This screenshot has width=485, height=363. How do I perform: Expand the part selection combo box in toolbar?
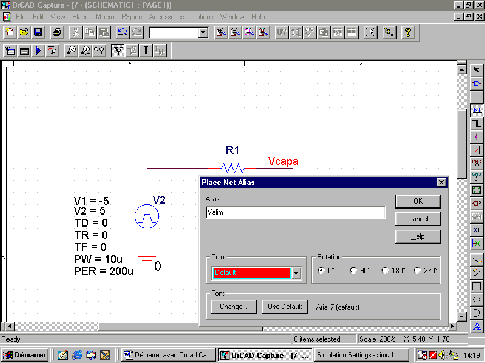(x=203, y=33)
